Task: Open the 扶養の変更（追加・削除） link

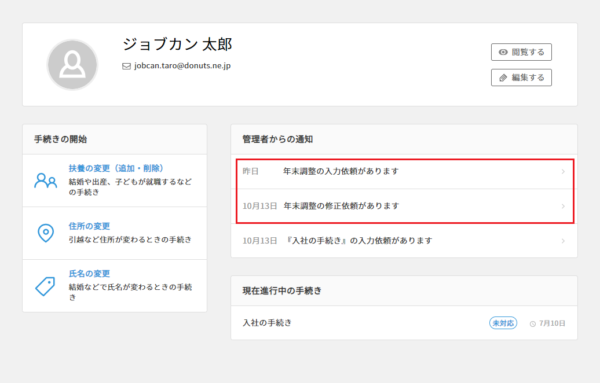Action: point(116,168)
